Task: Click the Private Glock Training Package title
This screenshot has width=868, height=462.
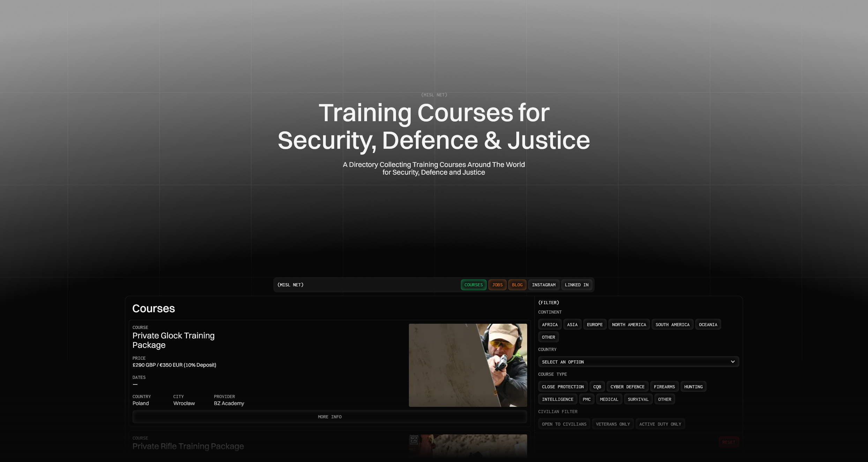Action: (173, 340)
